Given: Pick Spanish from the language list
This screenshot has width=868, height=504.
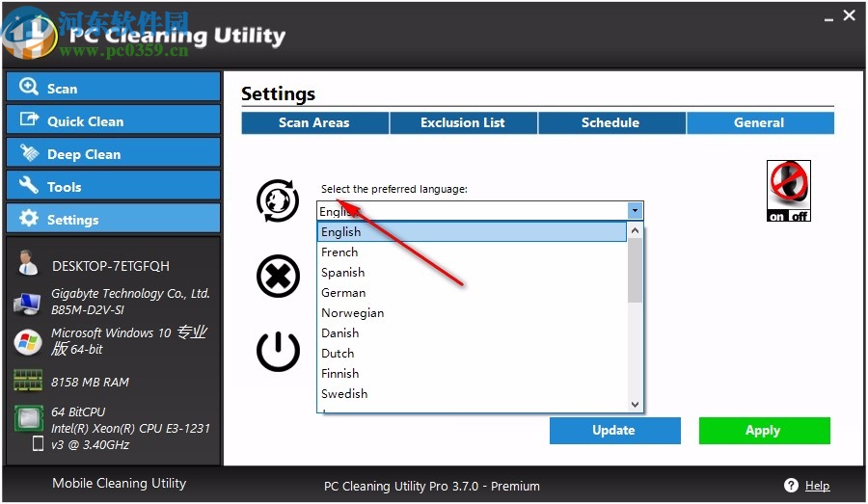Looking at the screenshot, I should 473,272.
